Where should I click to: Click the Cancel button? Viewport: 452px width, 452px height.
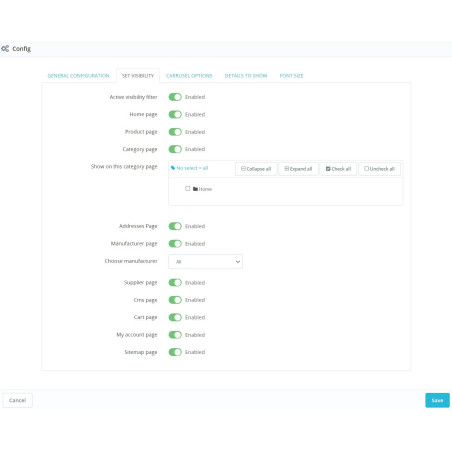pos(17,400)
